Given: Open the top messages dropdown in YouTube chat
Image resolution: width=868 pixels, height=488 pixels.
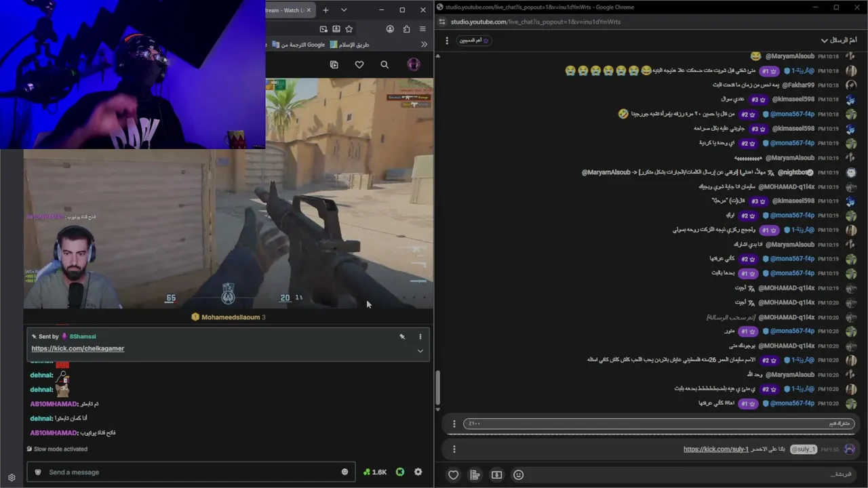Looking at the screenshot, I should [x=839, y=41].
